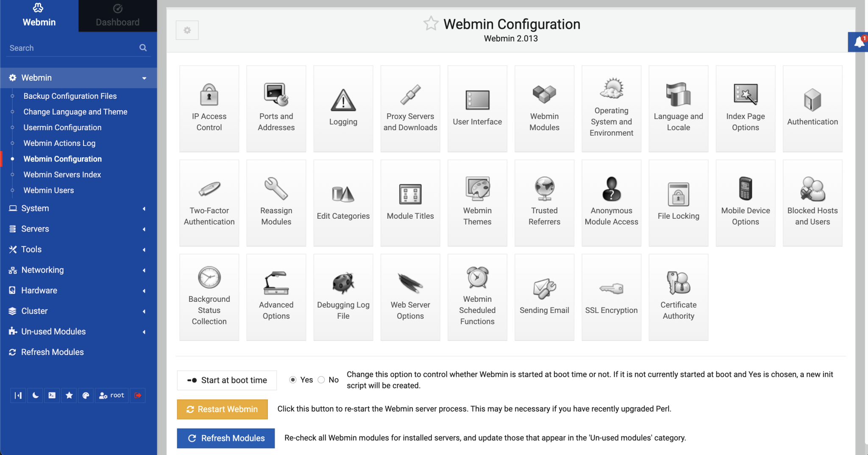Open the Sending Email configuration
This screenshot has height=455, width=868.
(x=544, y=296)
